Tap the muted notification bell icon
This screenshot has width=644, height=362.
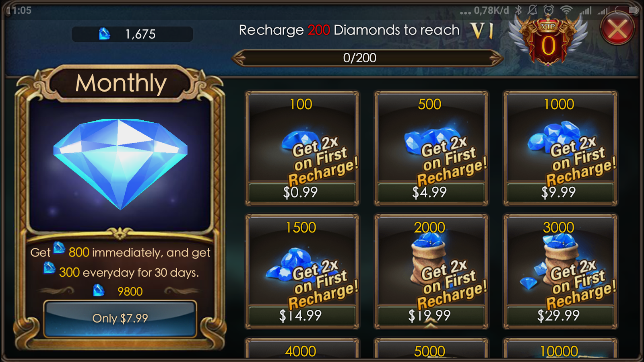click(x=533, y=10)
